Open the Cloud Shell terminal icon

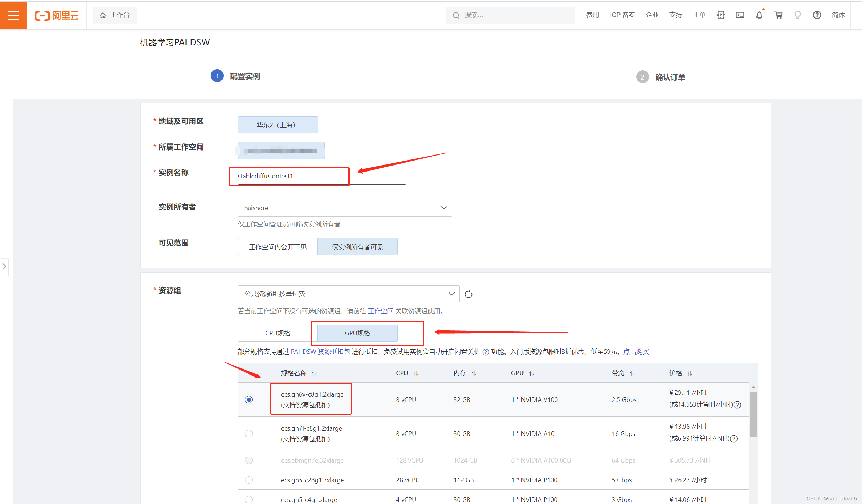pyautogui.click(x=740, y=15)
